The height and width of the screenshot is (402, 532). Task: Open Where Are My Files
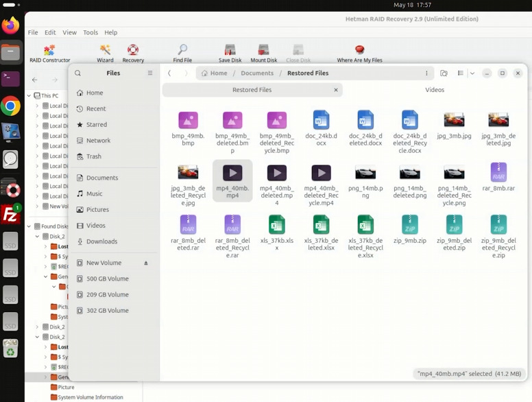tap(360, 54)
